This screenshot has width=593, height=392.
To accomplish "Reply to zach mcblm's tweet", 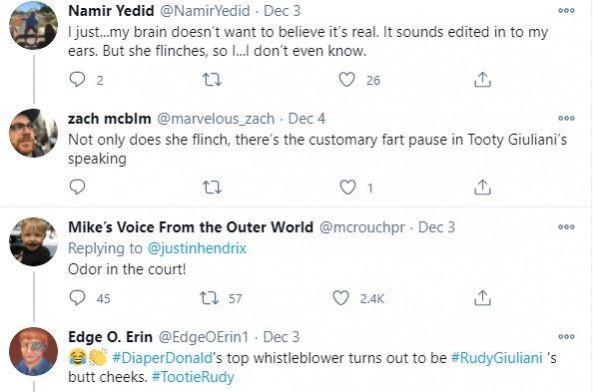I will click(78, 187).
